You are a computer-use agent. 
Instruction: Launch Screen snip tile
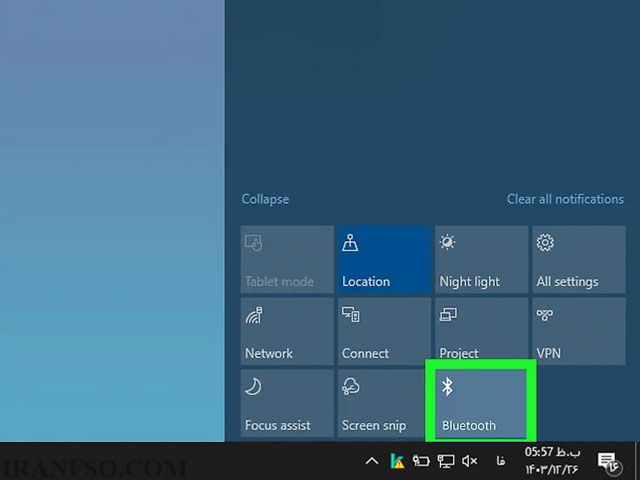point(384,403)
